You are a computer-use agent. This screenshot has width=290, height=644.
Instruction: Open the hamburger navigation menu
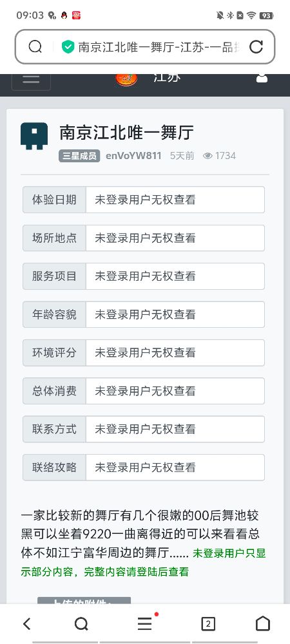pyautogui.click(x=31, y=80)
